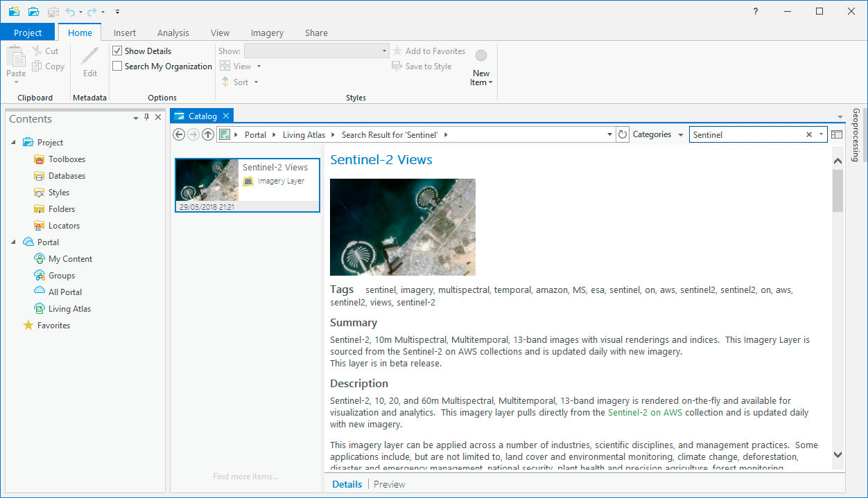Select Living Atlas in Contents tree
The height and width of the screenshot is (498, 868).
click(69, 309)
